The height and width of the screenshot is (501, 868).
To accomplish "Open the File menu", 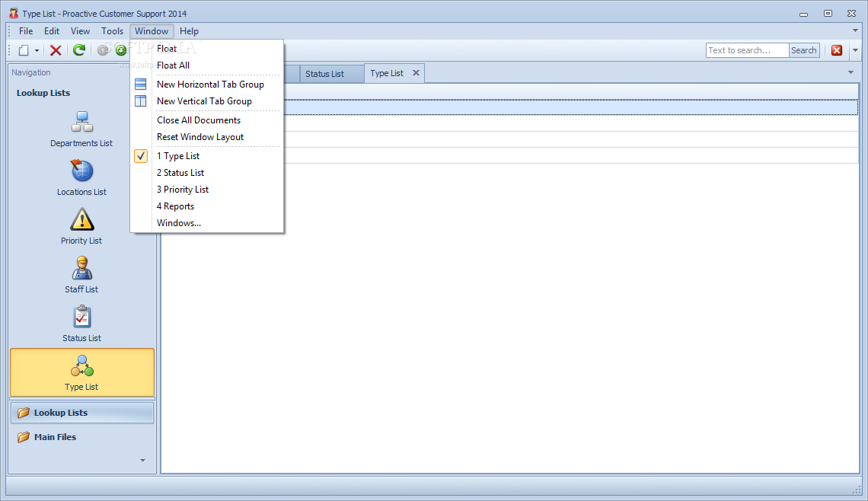I will pos(26,31).
